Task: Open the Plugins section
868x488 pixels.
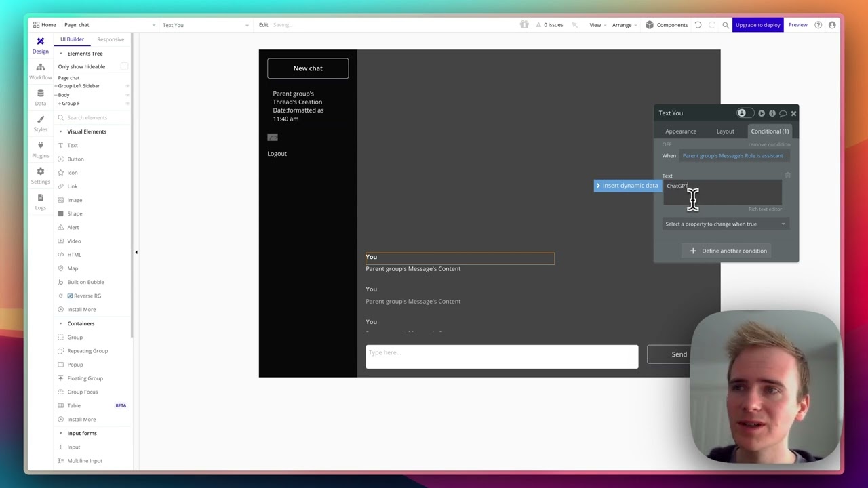Action: pos(40,149)
